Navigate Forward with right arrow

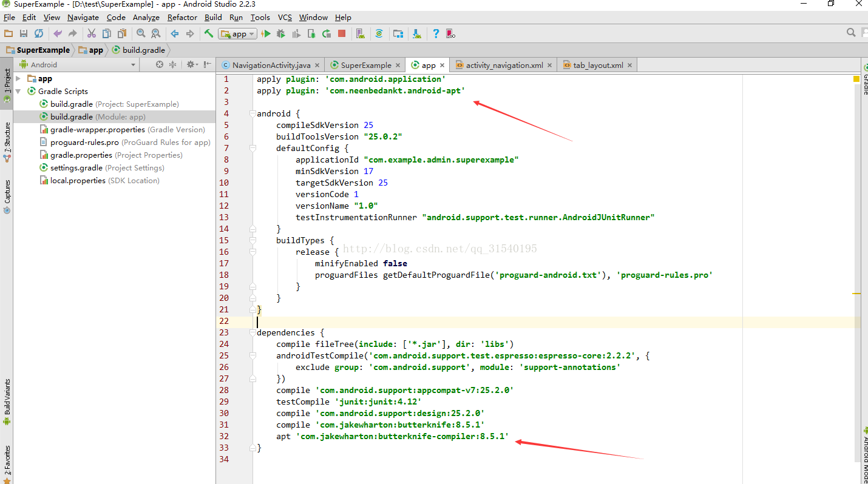190,34
